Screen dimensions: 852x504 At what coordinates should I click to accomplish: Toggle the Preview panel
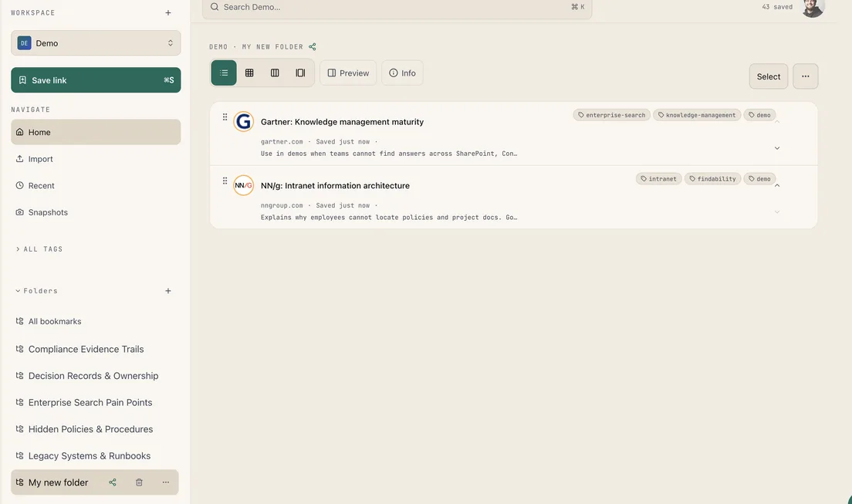(348, 73)
